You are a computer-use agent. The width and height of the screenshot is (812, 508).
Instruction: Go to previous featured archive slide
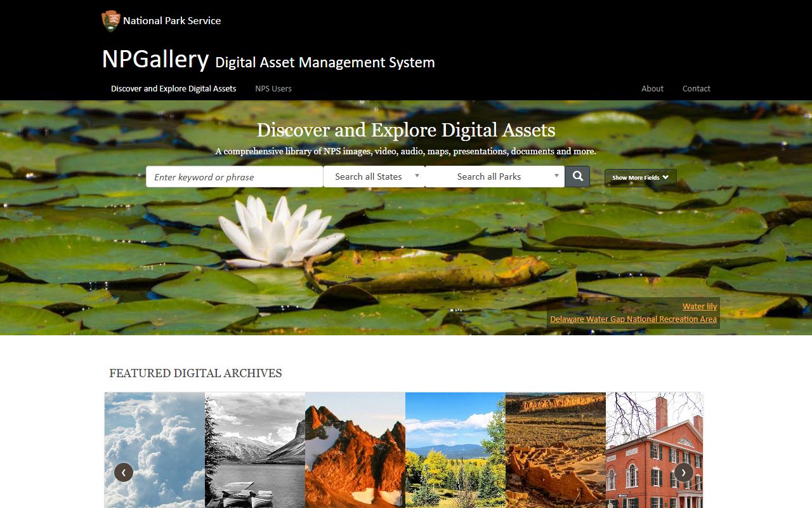pos(124,472)
